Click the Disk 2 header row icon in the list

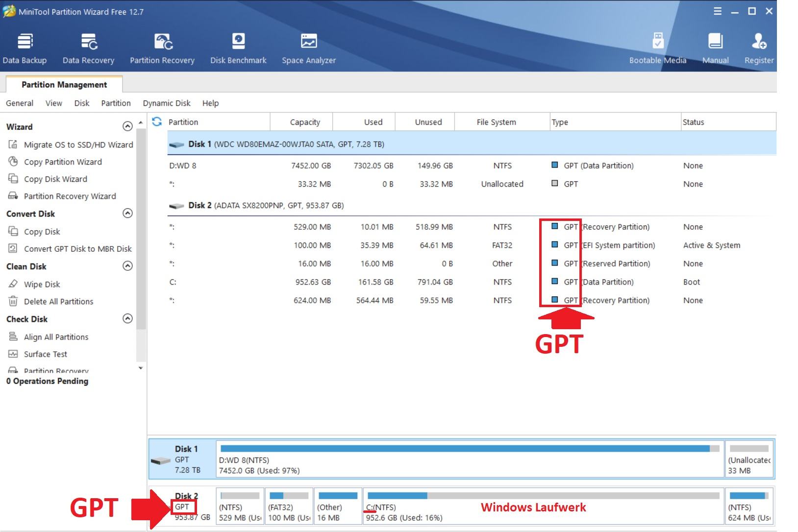(176, 206)
